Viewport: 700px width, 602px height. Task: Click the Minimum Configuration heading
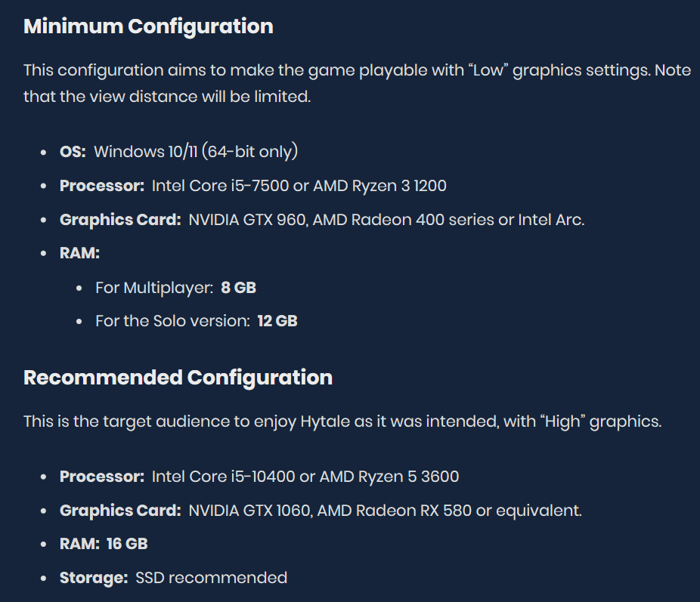148,26
